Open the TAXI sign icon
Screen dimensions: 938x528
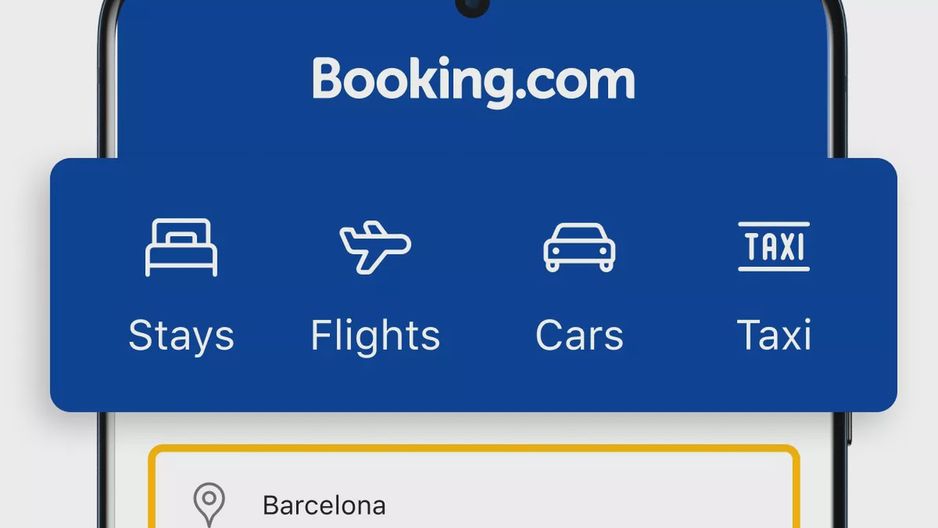pos(773,246)
